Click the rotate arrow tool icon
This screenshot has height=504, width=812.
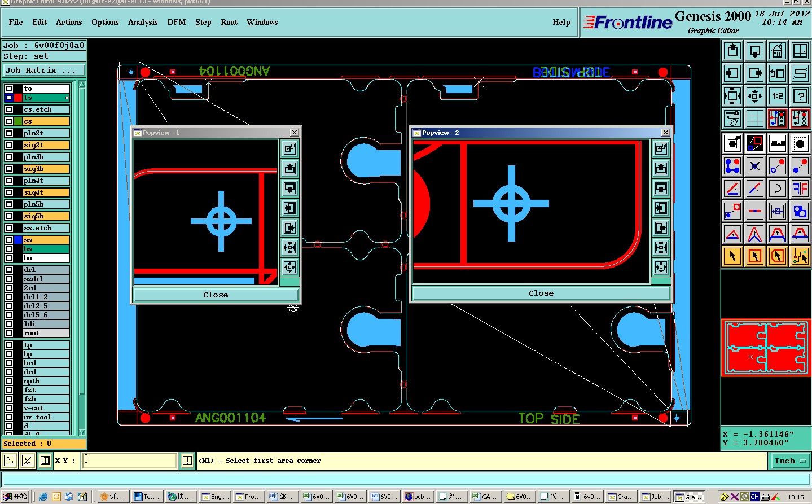778,189
